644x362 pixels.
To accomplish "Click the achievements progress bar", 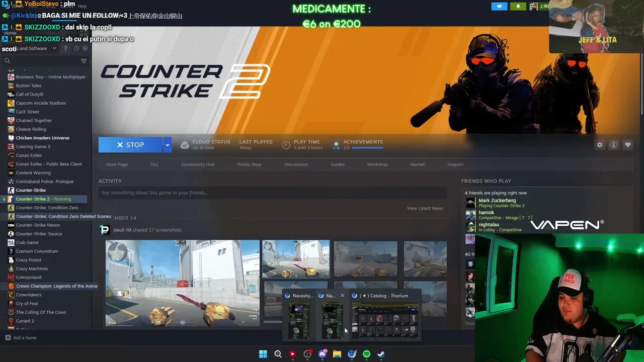I will [x=367, y=148].
